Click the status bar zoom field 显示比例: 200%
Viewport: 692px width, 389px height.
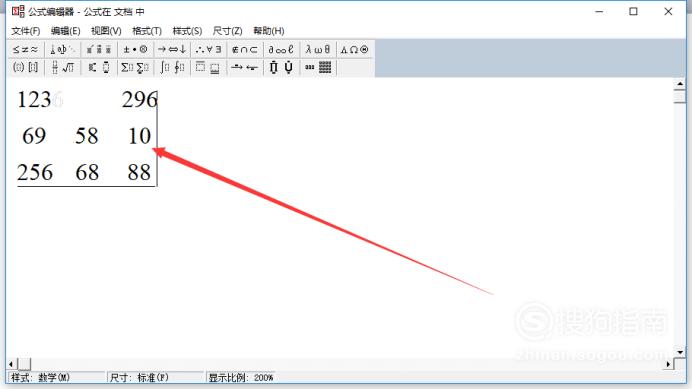tap(241, 378)
